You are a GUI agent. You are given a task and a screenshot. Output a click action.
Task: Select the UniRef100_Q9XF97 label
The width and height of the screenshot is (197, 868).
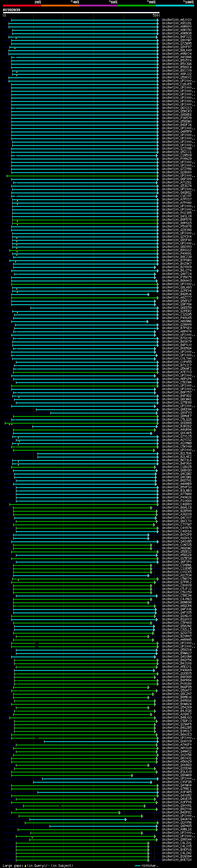pyautogui.click(x=177, y=47)
